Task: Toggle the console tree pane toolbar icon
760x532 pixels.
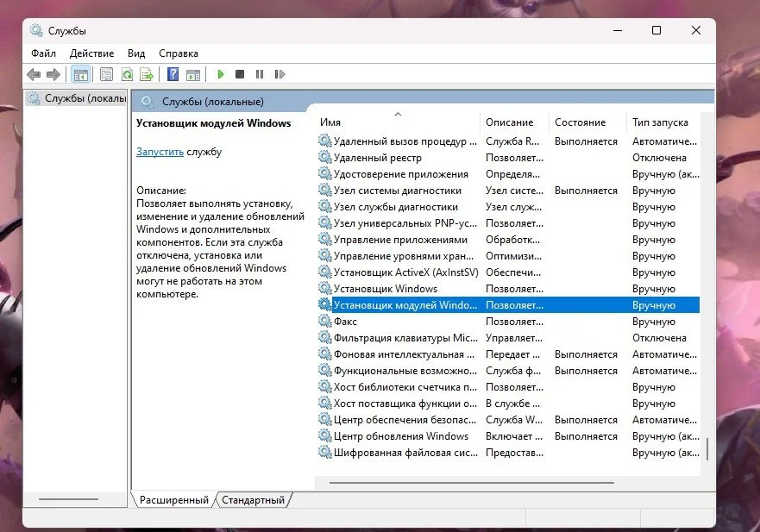Action: (x=81, y=74)
